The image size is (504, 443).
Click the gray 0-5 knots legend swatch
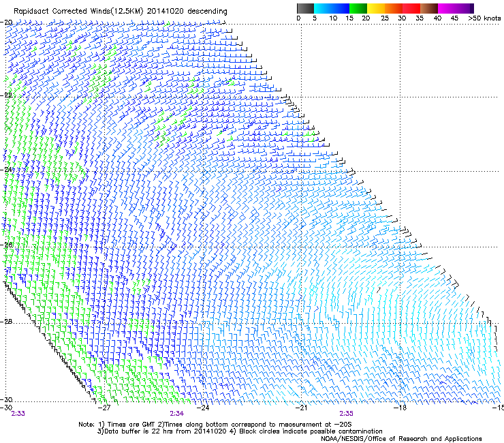click(x=305, y=8)
